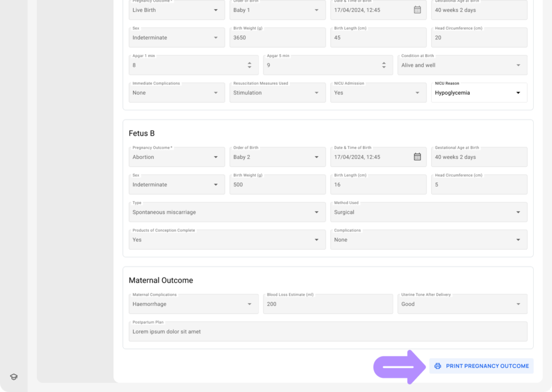The width and height of the screenshot is (552, 392).
Task: Open Maternal Complications dropdown
Action: 249,304
